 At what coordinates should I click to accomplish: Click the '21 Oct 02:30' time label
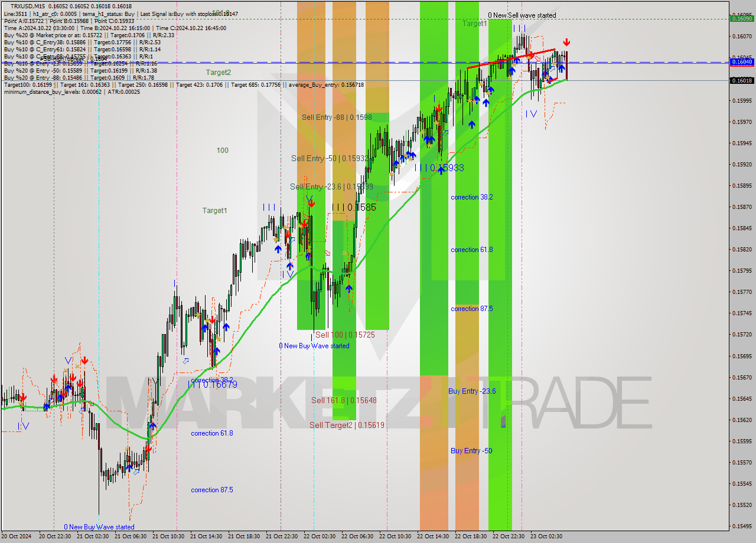coord(93,537)
